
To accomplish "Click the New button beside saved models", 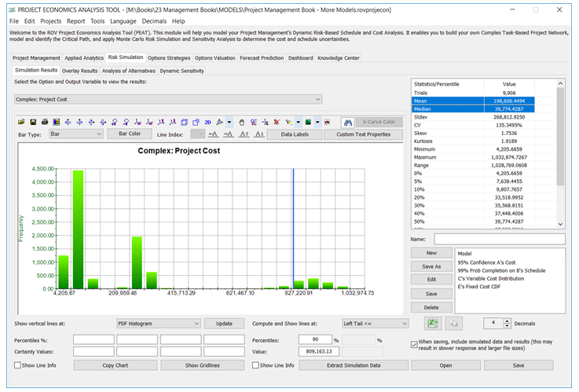I will click(x=431, y=253).
